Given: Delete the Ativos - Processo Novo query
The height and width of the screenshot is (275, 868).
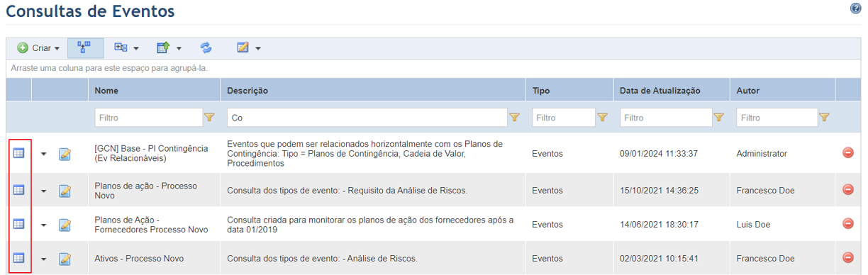Looking at the screenshot, I should (847, 258).
